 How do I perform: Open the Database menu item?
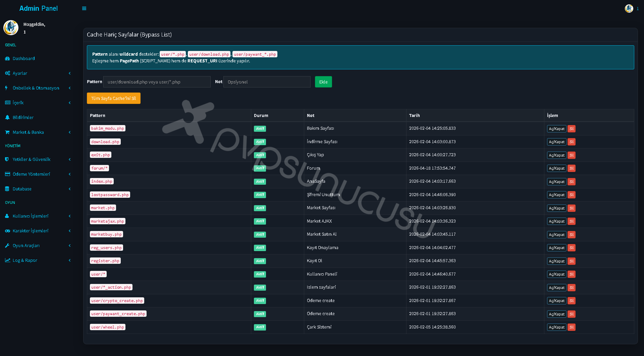tap(39, 189)
